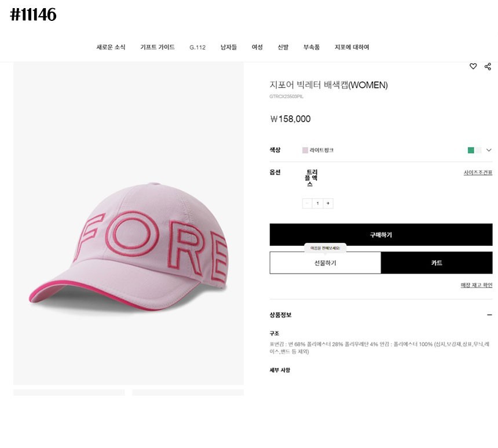Collapse the 상품정보 section

489,315
